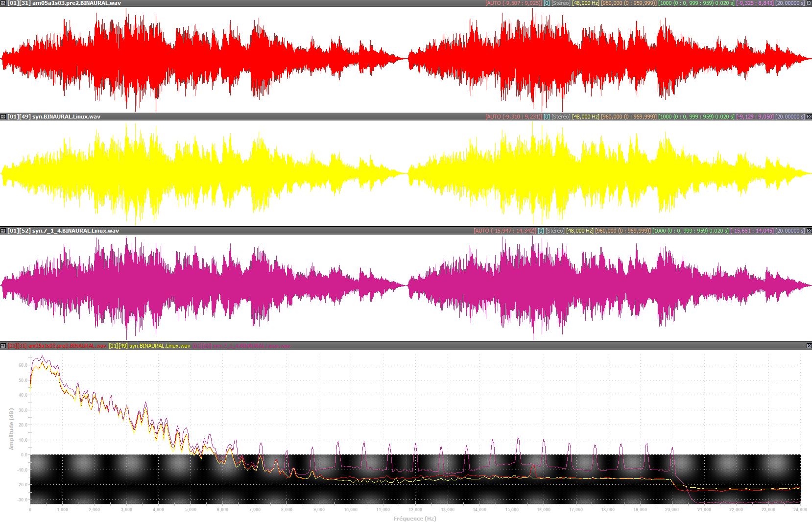Click the 48,000 Hz sample rate in the magenta track header
The image size is (812, 522).
580,231
